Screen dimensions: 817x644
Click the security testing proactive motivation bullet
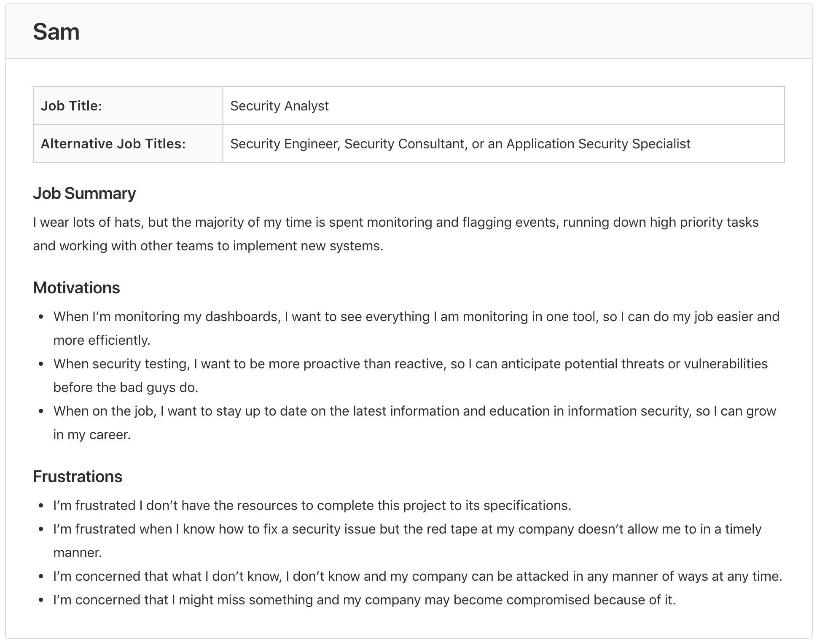point(410,375)
